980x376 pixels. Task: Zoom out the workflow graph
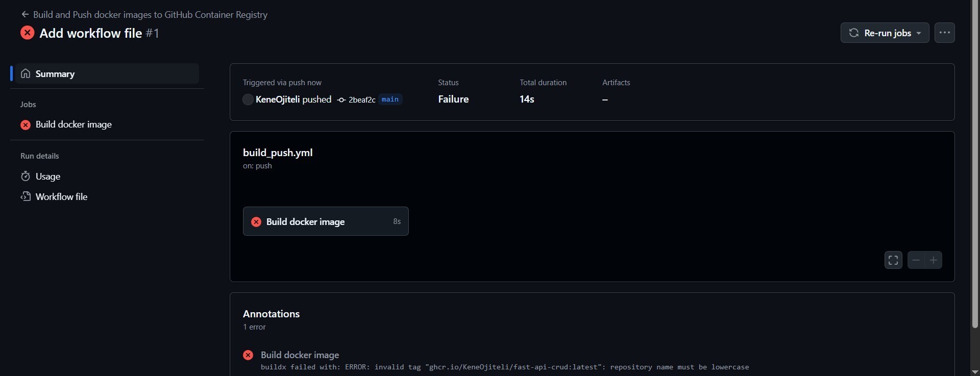(916, 260)
